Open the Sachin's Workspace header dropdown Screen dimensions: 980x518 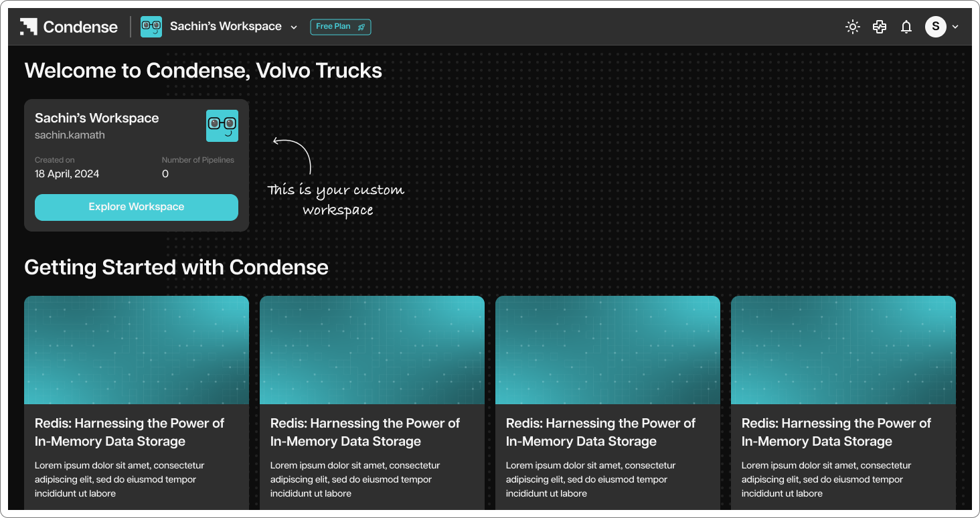[220, 27]
